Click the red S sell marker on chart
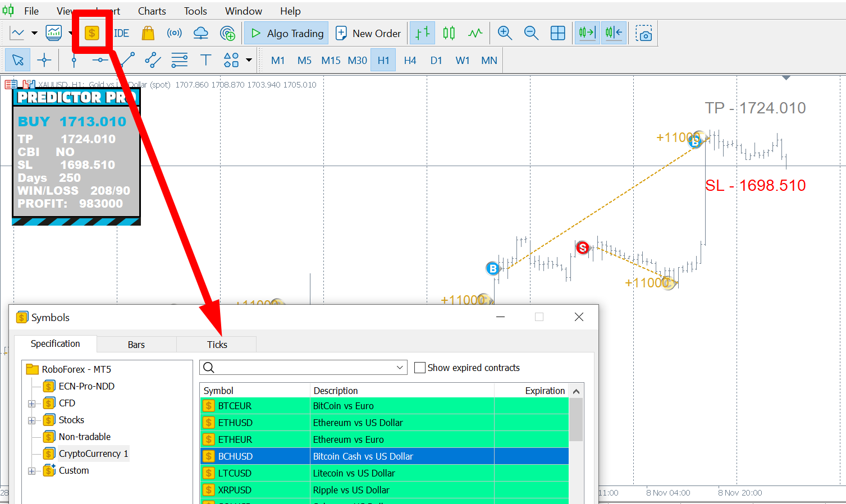Image resolution: width=846 pixels, height=504 pixels. 583,248
